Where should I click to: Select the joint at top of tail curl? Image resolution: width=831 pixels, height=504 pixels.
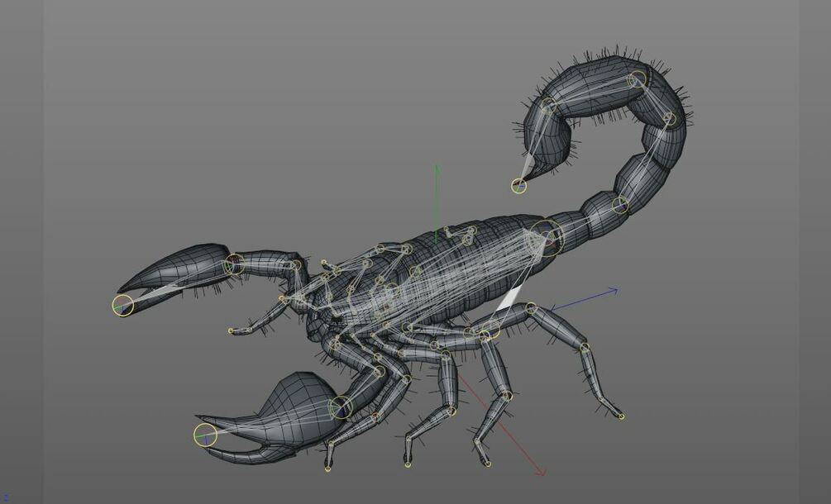point(638,79)
